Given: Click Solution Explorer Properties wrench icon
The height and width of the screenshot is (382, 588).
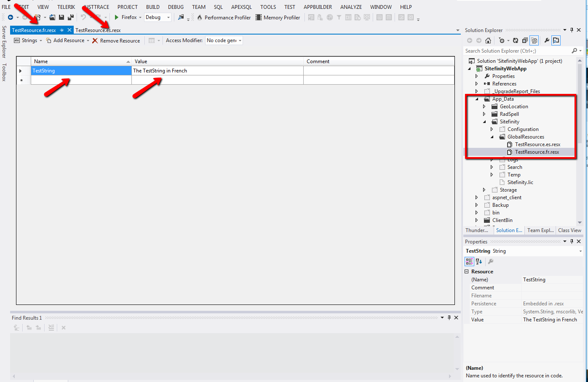Looking at the screenshot, I should [x=547, y=40].
